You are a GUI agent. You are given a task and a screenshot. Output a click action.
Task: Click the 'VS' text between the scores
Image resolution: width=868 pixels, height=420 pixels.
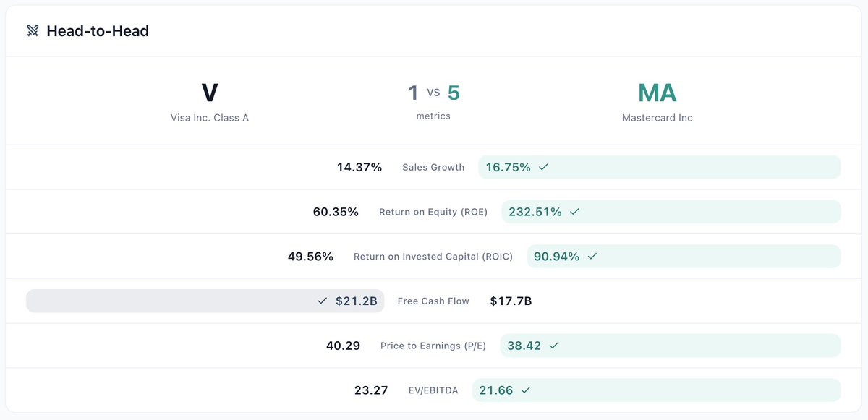click(433, 93)
